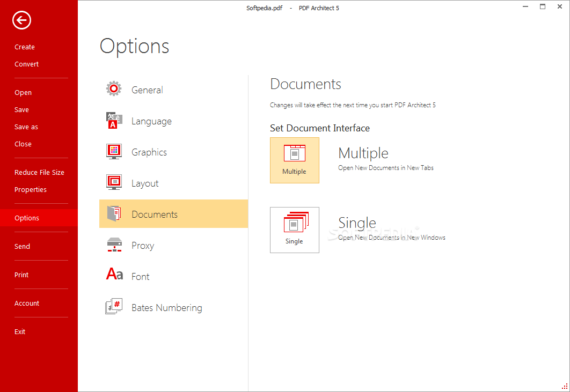This screenshot has height=392, width=570.
Task: Open the Language options category
Action: tap(173, 121)
